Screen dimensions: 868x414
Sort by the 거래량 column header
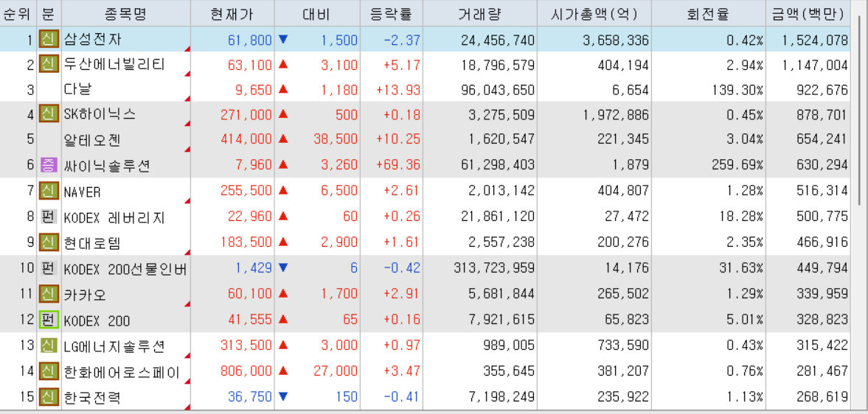(x=479, y=13)
